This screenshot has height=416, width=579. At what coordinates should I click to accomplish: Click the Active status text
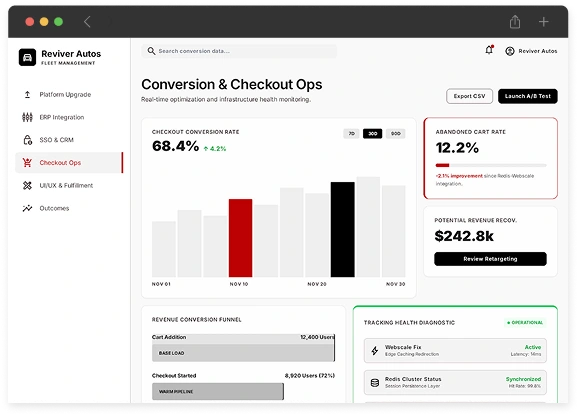click(533, 347)
